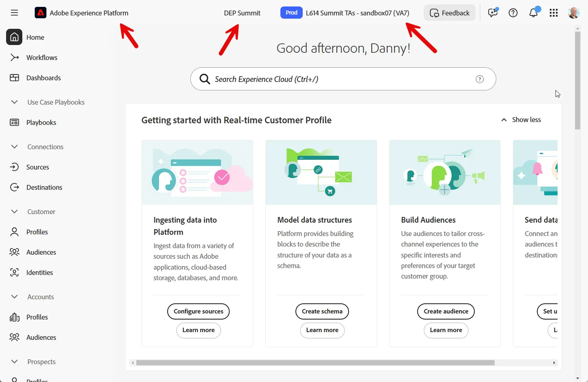Click the horizontal scrollbar of the cards

pyautogui.click(x=315, y=363)
